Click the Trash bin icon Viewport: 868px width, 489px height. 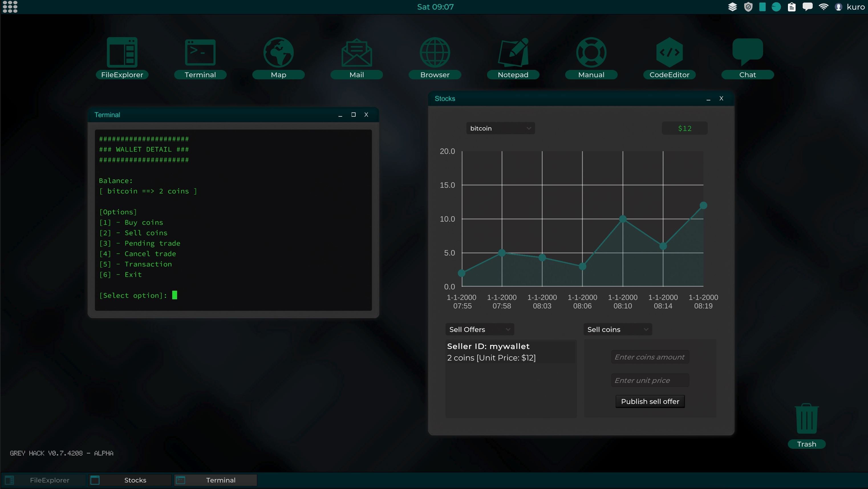[806, 419]
